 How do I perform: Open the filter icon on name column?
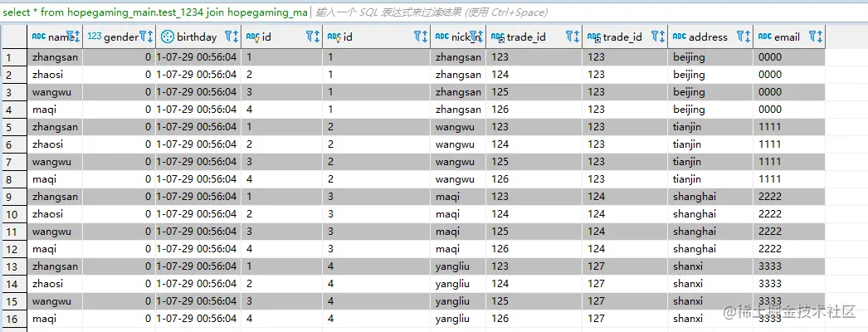71,37
